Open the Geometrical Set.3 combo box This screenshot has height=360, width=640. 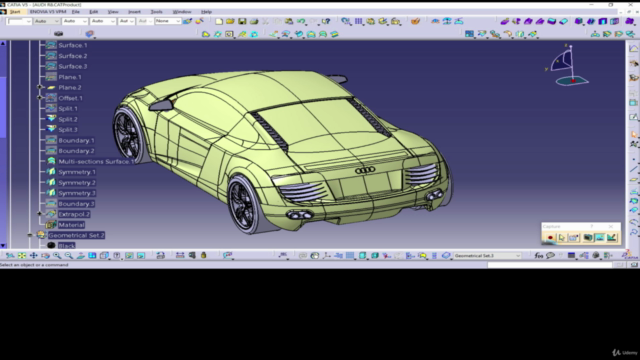coord(487,256)
